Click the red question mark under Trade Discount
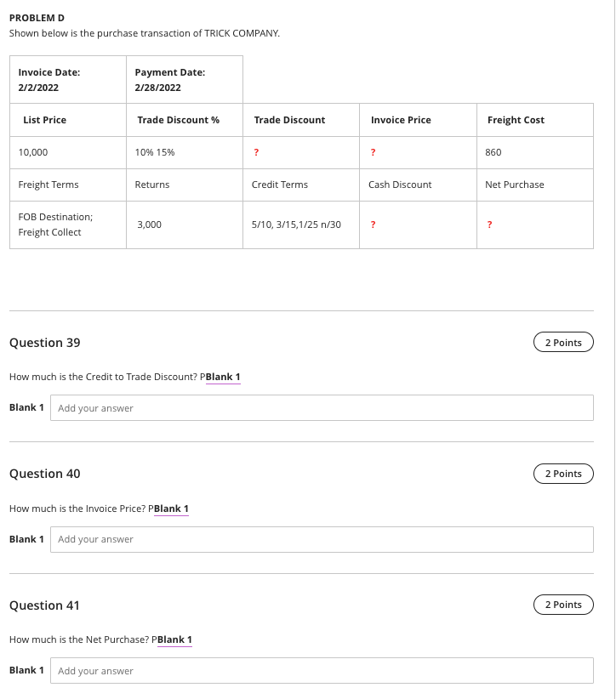 coord(256,152)
